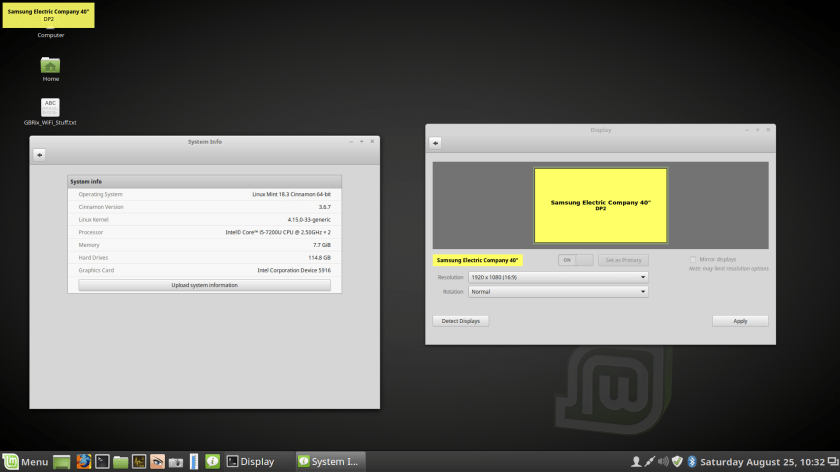Screen dimensions: 840x472
Task: Click the Detect Displays button
Action: 460,321
